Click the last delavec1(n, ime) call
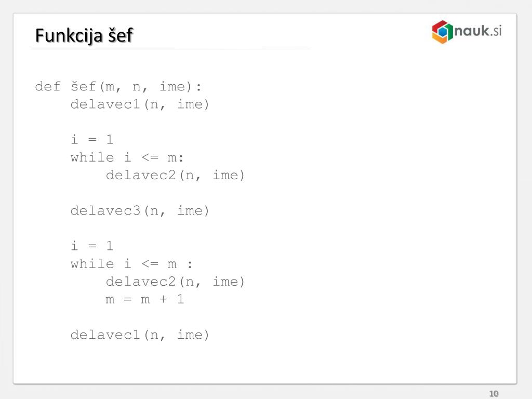Viewport: 532px width, 399px height. tap(140, 335)
